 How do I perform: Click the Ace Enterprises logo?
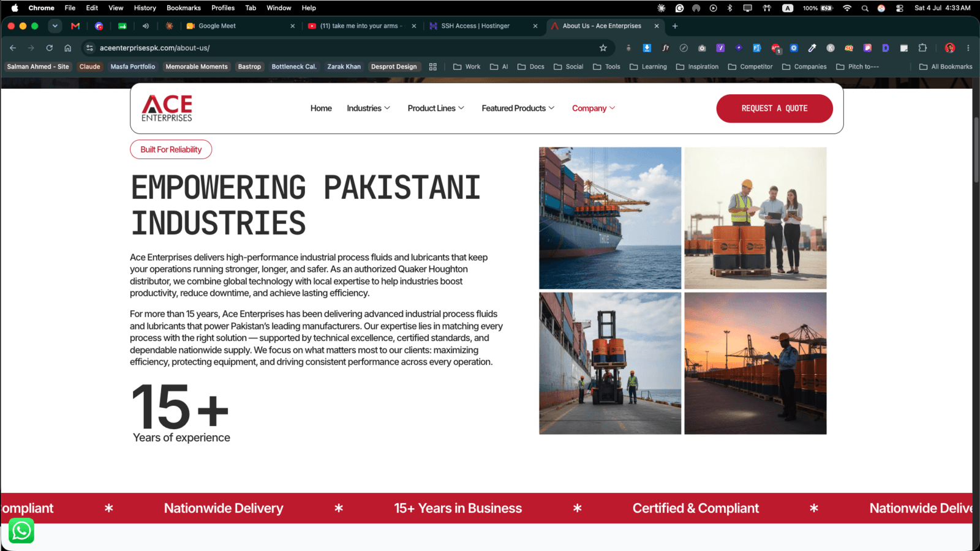click(x=167, y=108)
